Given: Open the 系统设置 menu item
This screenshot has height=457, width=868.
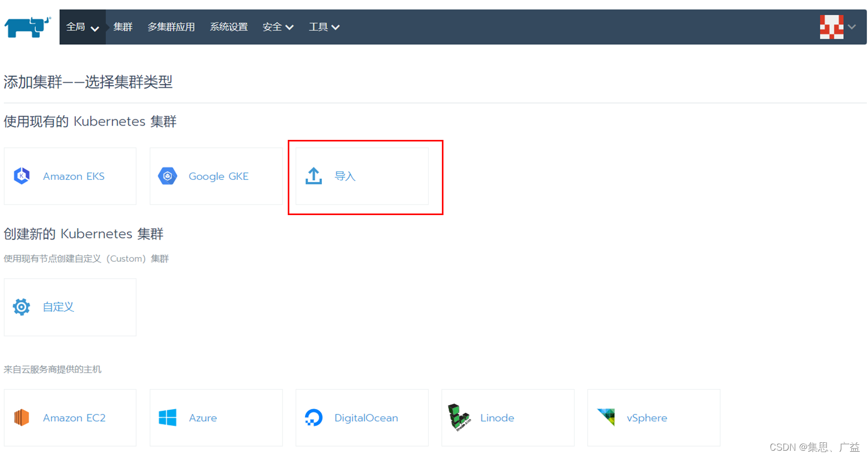Looking at the screenshot, I should tap(229, 27).
